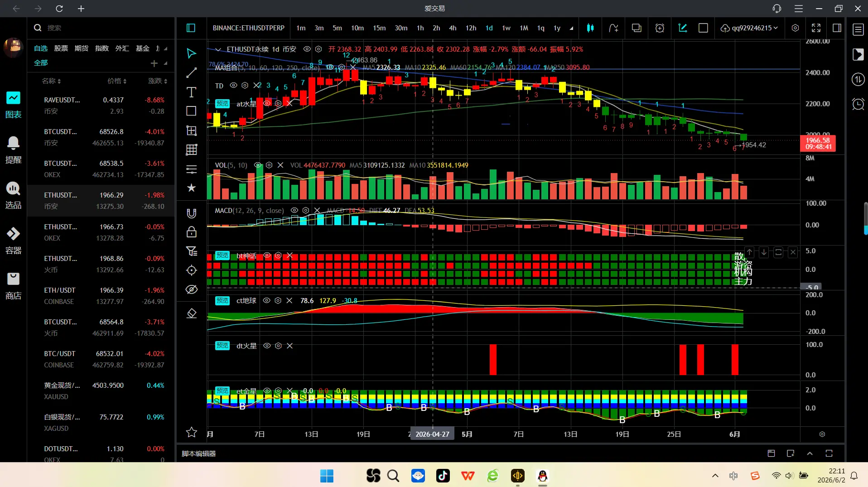Select the 1w timeframe

(506, 28)
